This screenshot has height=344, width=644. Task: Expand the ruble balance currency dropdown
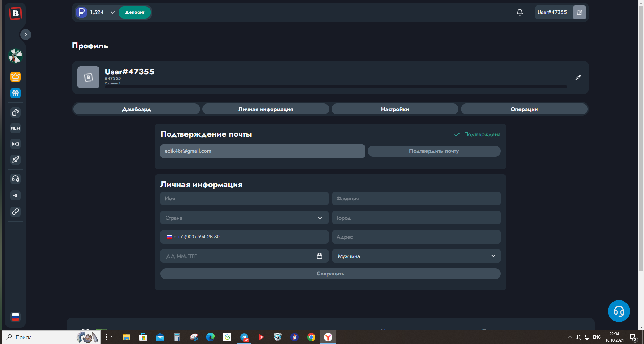point(112,12)
